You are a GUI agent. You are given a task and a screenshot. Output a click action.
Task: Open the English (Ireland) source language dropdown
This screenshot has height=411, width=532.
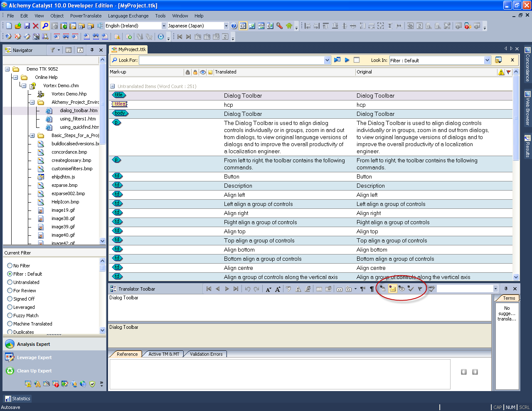[x=164, y=26]
